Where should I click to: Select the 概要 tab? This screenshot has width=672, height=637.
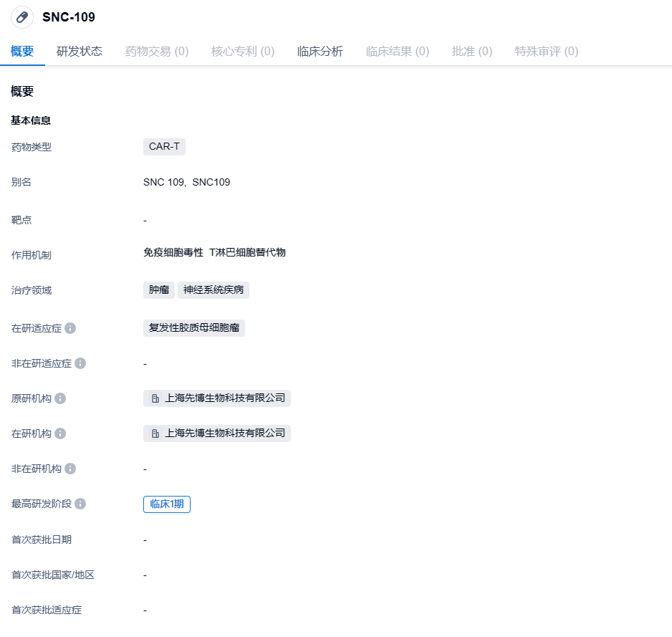(x=22, y=51)
